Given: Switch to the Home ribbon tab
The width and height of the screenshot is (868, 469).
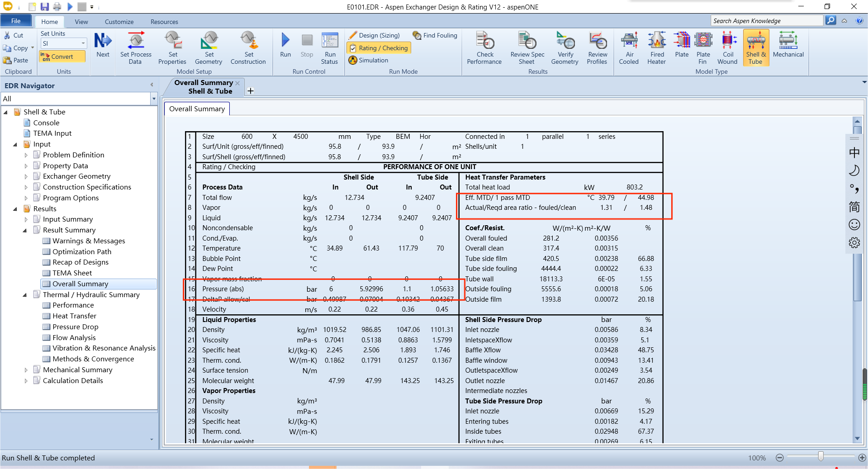Looking at the screenshot, I should tap(49, 22).
